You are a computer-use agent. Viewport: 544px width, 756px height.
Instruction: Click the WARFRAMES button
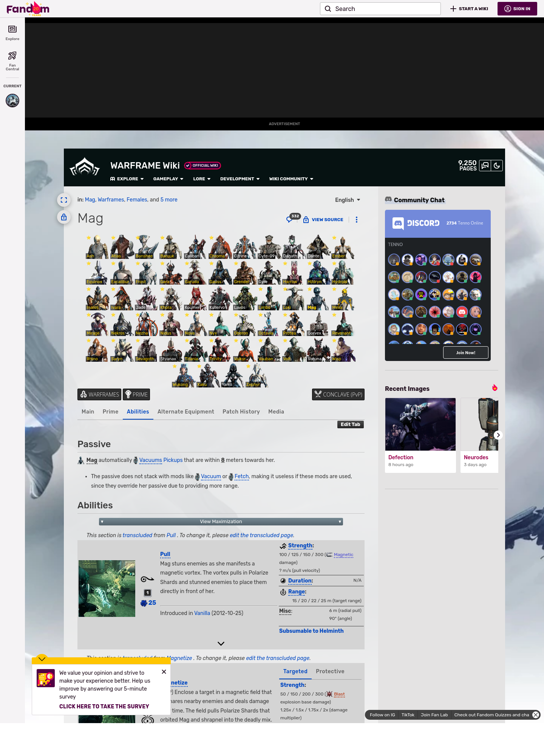99,394
